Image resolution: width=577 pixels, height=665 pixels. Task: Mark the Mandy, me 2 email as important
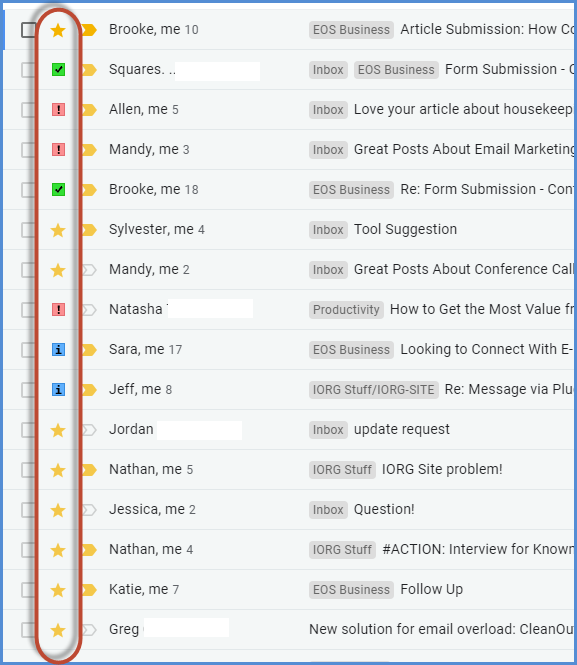coord(89,270)
